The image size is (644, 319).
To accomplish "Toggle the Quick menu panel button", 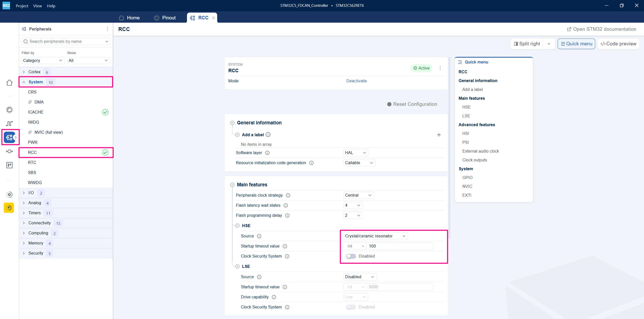I will [x=576, y=44].
